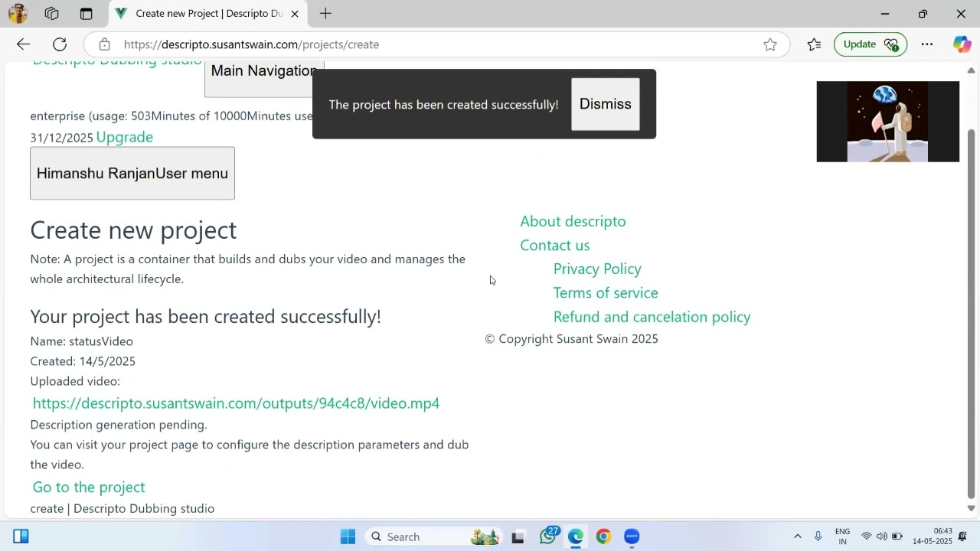Click the Upgrade link

pos(125,137)
